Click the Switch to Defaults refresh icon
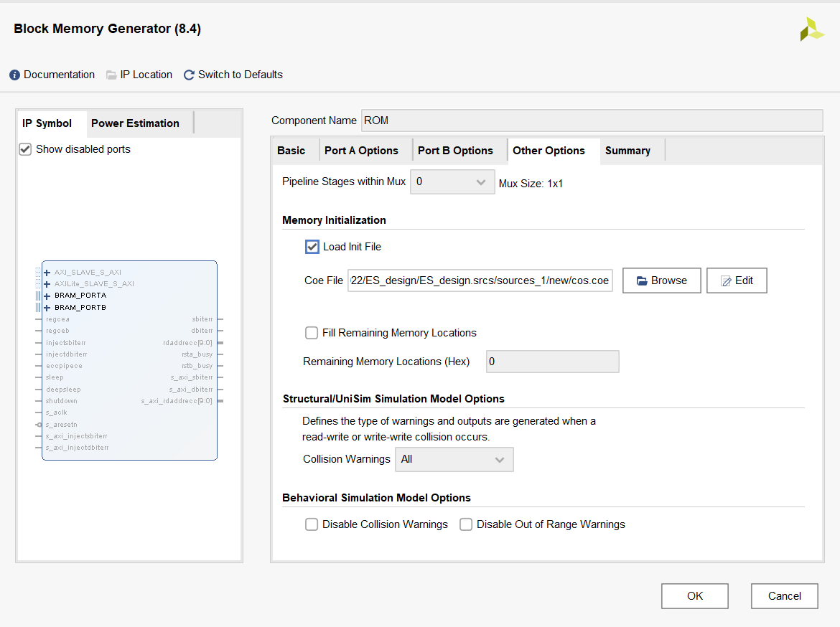 190,75
